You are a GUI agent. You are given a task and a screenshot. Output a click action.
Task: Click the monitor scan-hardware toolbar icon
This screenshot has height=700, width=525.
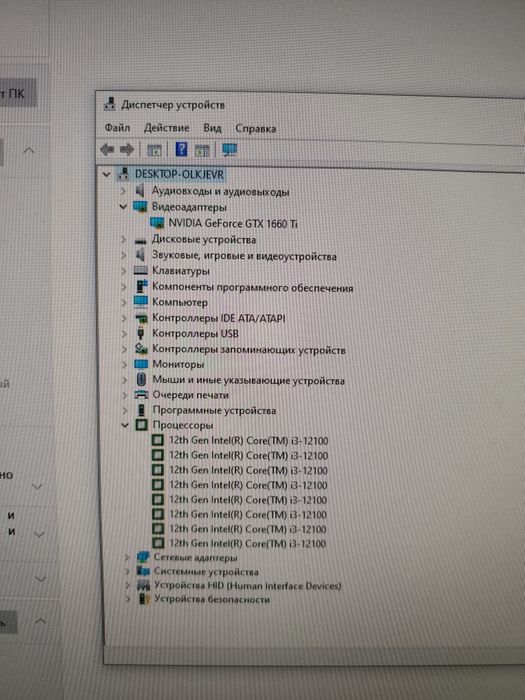(x=229, y=150)
